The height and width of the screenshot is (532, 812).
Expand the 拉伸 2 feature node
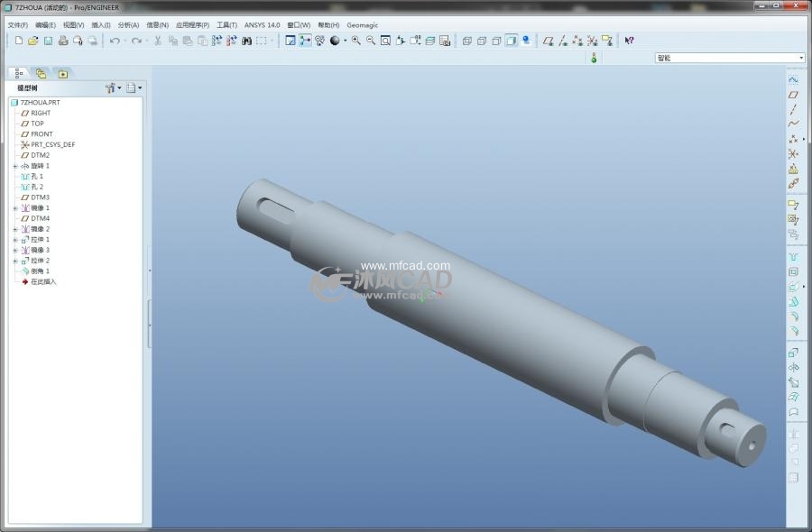pos(15,261)
